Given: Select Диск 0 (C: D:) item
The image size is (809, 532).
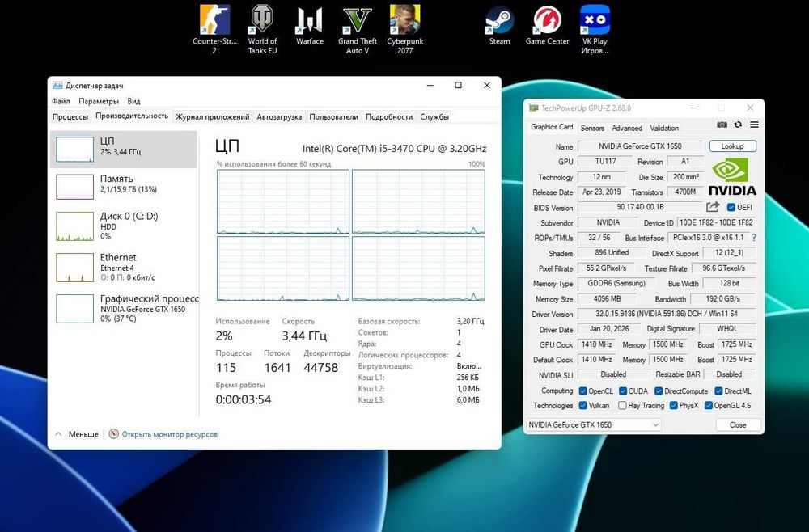Looking at the screenshot, I should (x=124, y=226).
